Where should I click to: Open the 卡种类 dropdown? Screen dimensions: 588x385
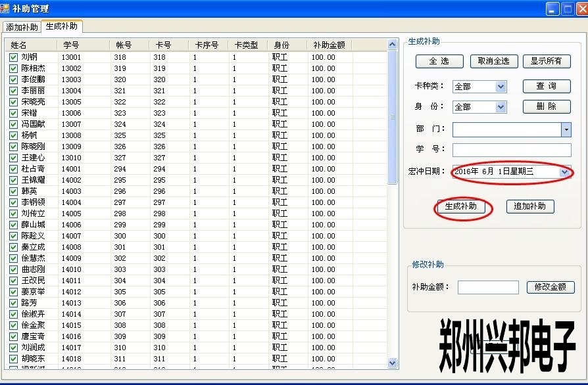point(501,87)
